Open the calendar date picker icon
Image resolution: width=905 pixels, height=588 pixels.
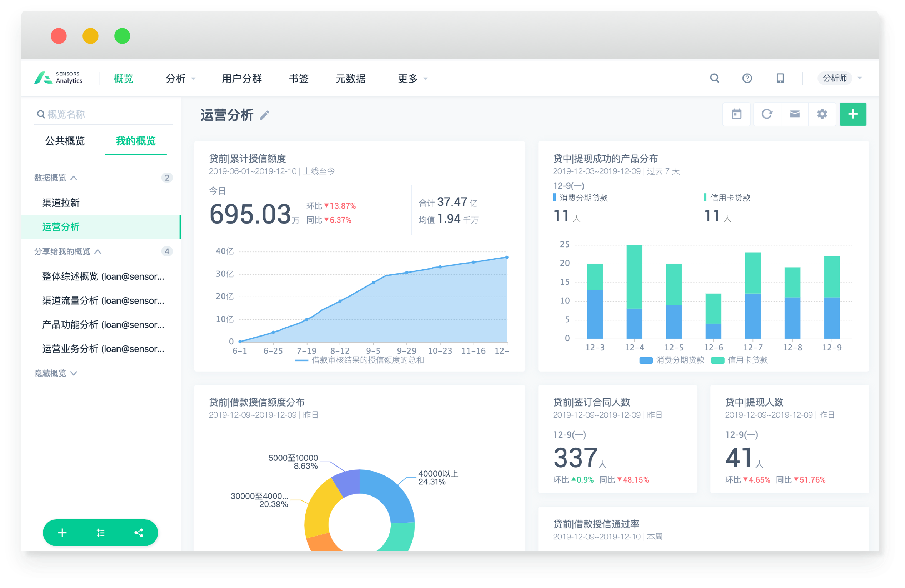tap(736, 114)
